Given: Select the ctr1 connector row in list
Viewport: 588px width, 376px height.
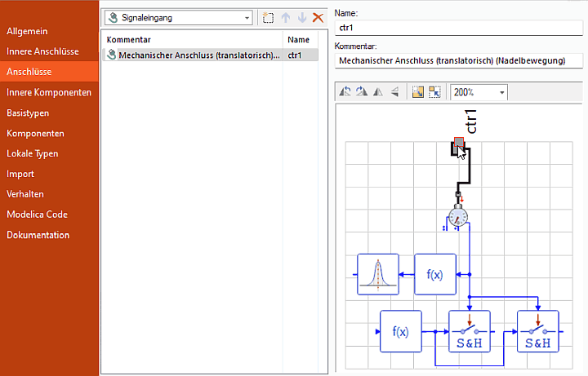Looking at the screenshot, I should (x=204, y=55).
